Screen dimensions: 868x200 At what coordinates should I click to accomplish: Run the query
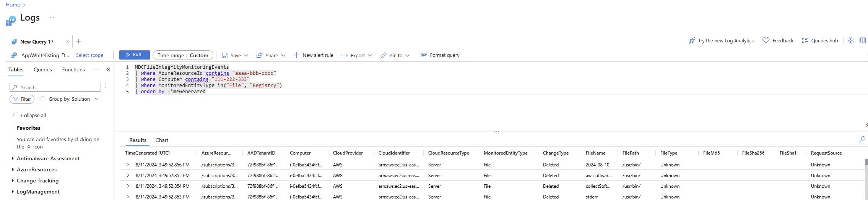(x=134, y=55)
